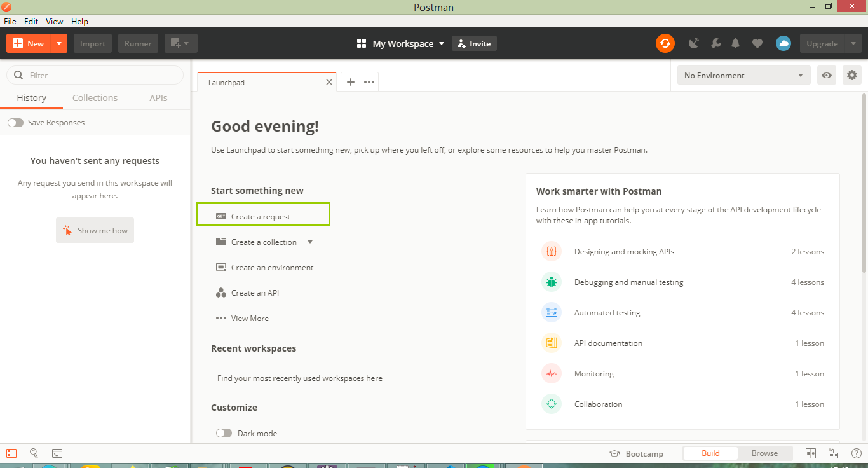Click the new window icon dropdown
Image resolution: width=868 pixels, height=468 pixels.
point(181,43)
